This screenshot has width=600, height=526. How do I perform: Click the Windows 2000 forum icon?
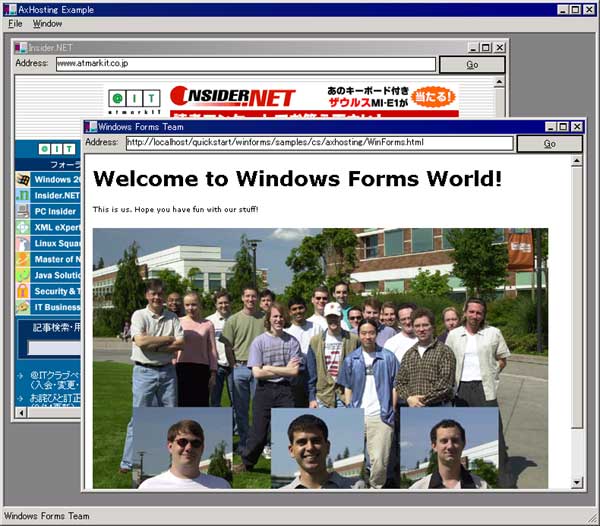(x=23, y=179)
